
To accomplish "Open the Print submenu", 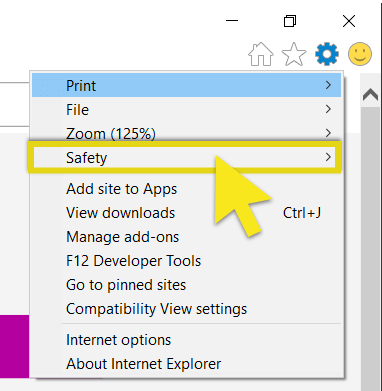I will click(x=186, y=85).
